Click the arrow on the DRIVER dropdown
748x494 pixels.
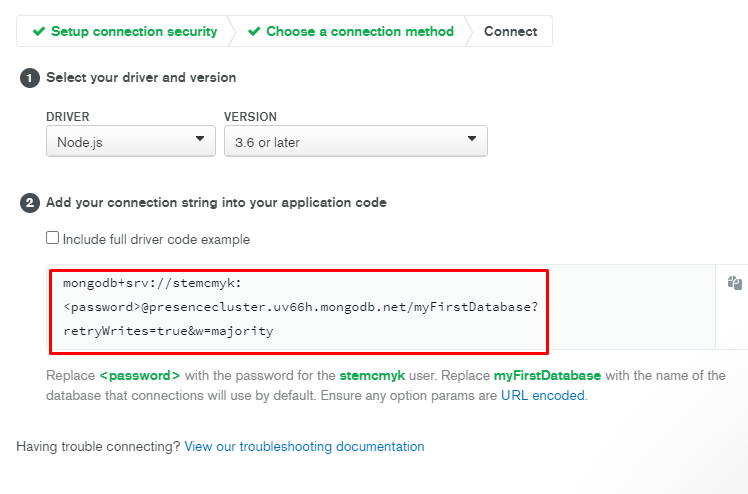click(x=200, y=139)
